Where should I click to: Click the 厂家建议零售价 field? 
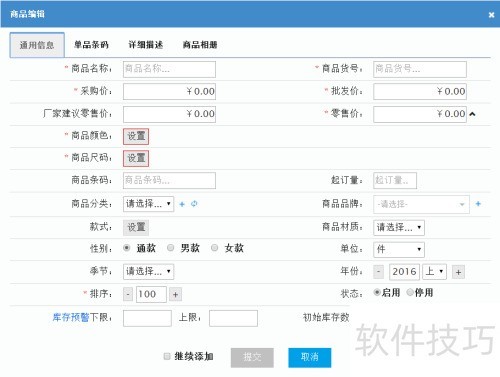click(169, 114)
